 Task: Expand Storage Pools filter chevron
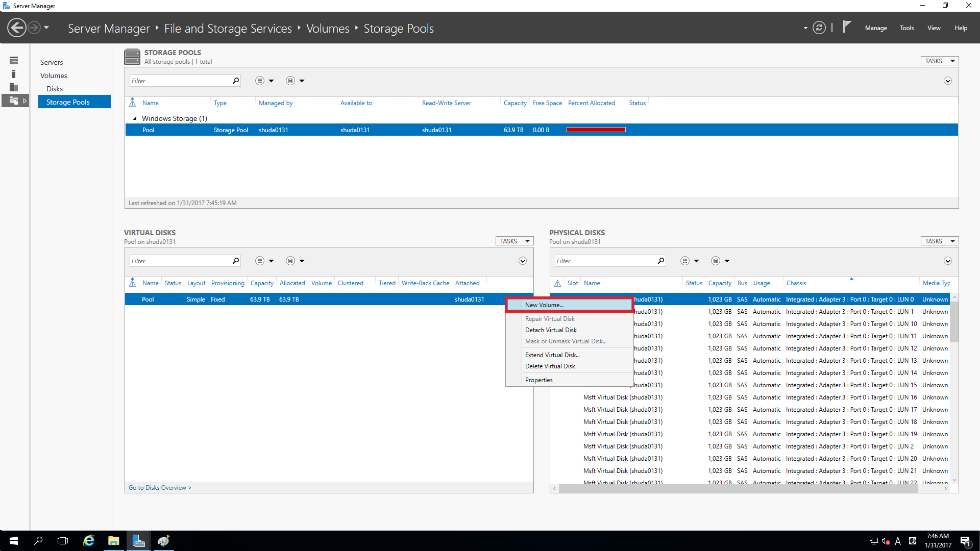point(948,81)
